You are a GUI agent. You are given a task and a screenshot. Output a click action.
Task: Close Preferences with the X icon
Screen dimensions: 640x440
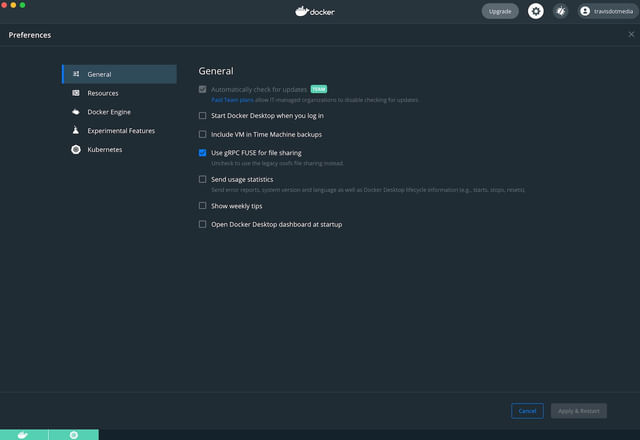coord(631,34)
